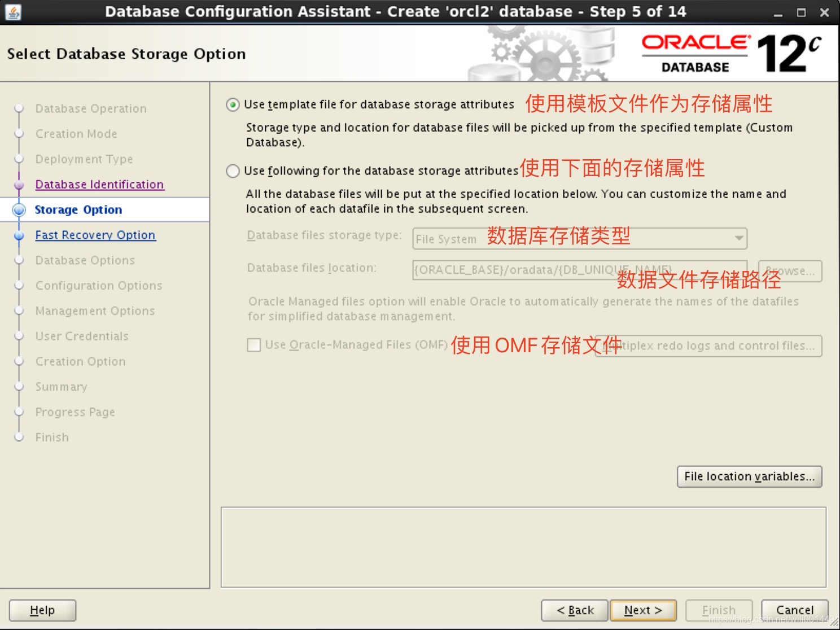Click Deployment Type step label
Viewport: 840px width, 630px height.
pos(84,159)
